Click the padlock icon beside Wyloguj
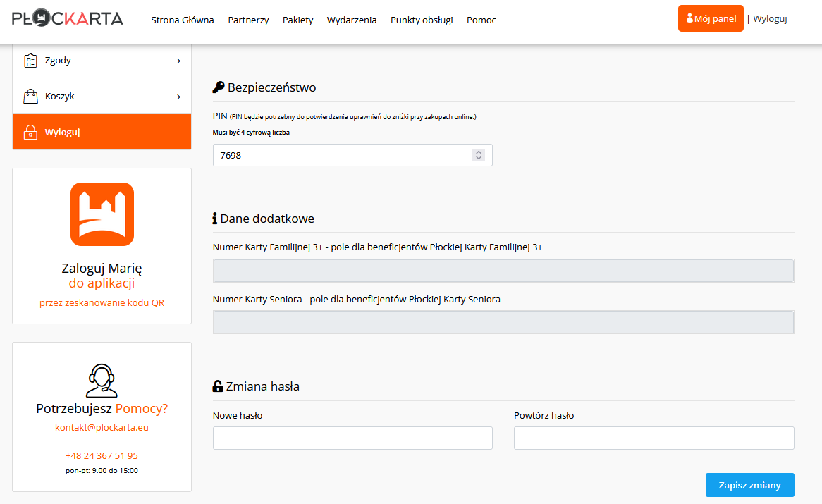Screen dimensions: 822x504 point(30,133)
